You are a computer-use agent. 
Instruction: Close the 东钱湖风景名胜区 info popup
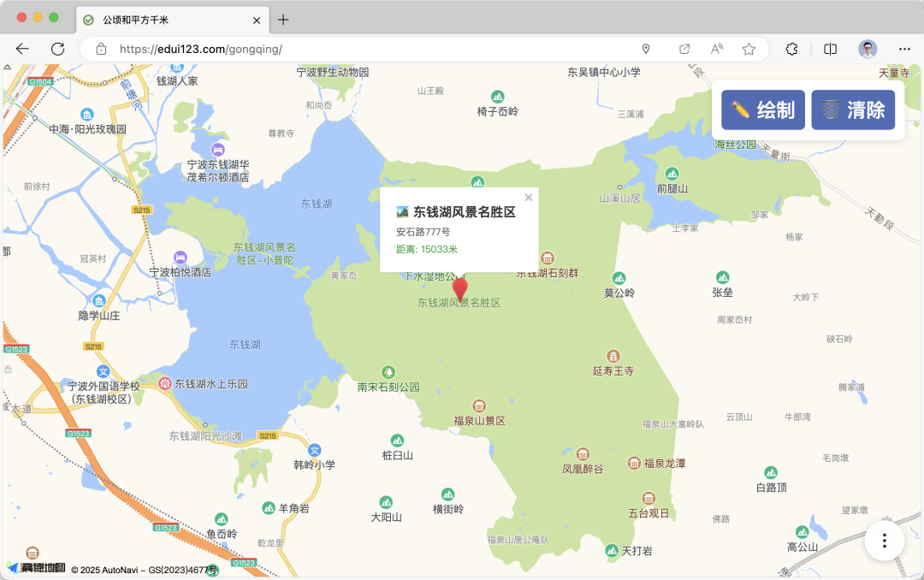click(528, 197)
